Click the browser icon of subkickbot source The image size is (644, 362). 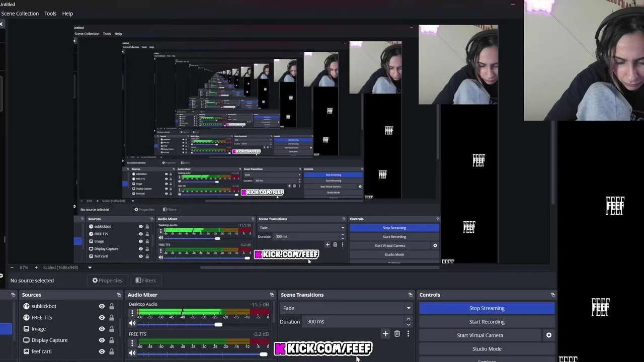click(x=26, y=306)
